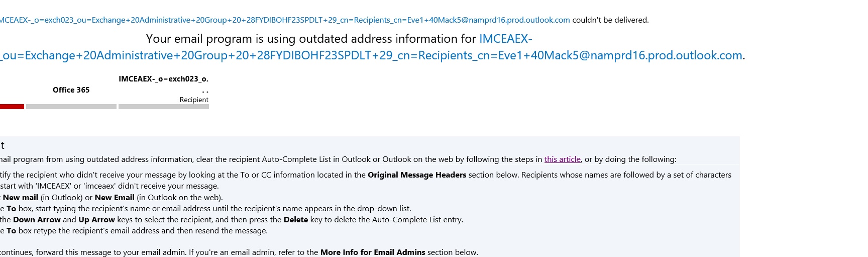This screenshot has width=868, height=257.
Task: Select the "Recipient" stage label
Action: coord(194,100)
